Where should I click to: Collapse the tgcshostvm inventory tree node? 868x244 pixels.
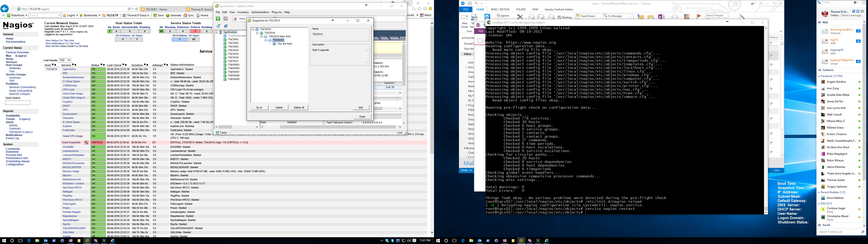216,32
